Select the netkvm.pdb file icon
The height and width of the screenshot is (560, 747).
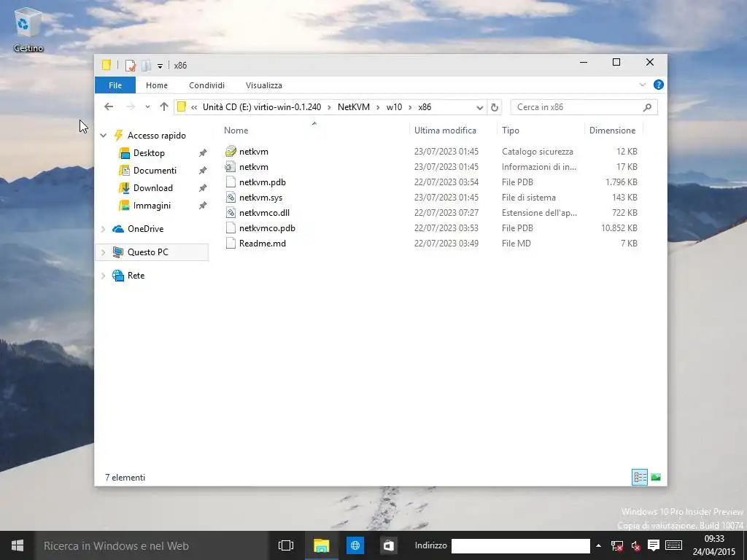pyautogui.click(x=231, y=182)
